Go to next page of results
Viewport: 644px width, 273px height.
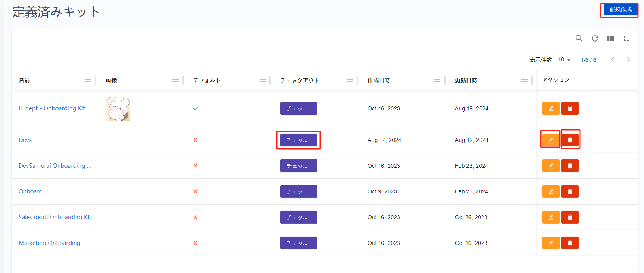628,60
